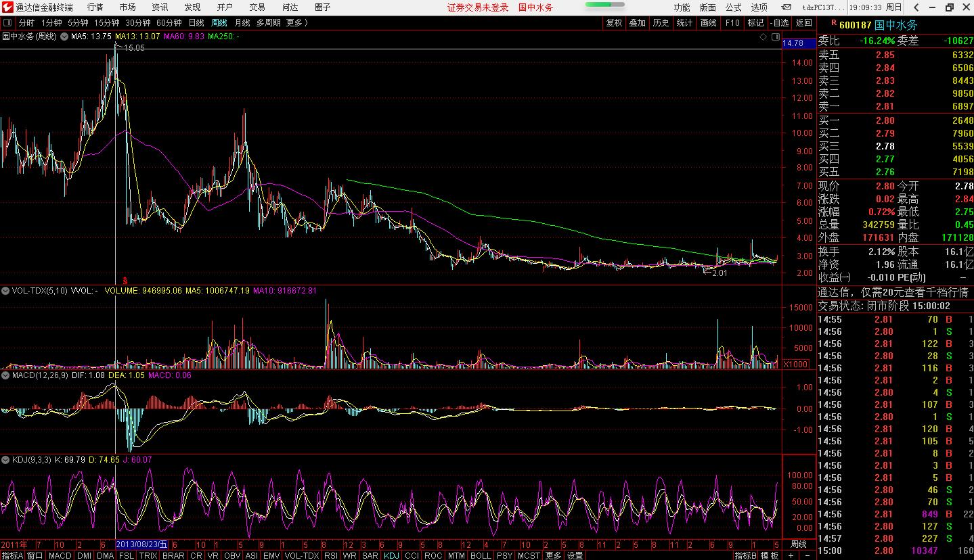Expand the main chart indicator dropdown near MA5
The height and width of the screenshot is (560, 974).
click(x=64, y=36)
